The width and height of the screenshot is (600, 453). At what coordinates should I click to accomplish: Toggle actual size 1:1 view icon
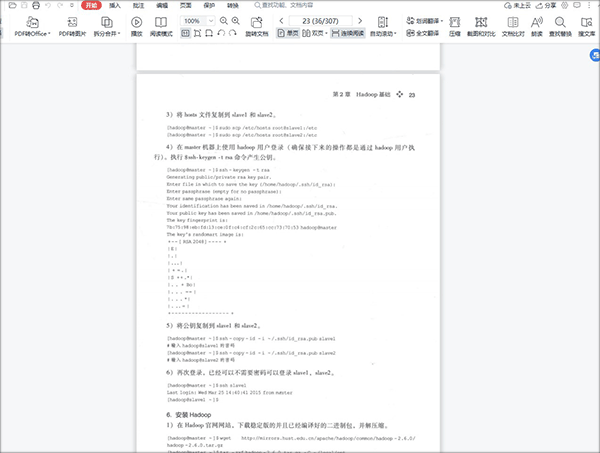[185, 33]
